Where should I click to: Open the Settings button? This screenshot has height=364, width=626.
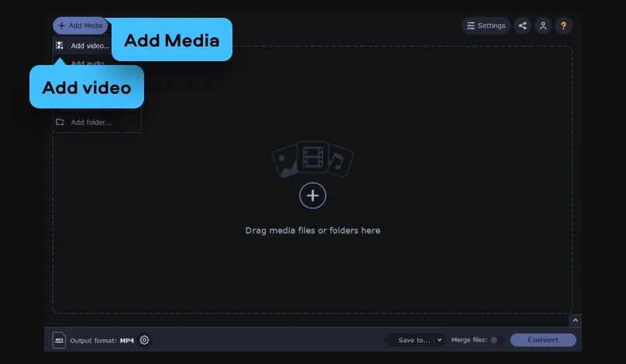(x=486, y=26)
